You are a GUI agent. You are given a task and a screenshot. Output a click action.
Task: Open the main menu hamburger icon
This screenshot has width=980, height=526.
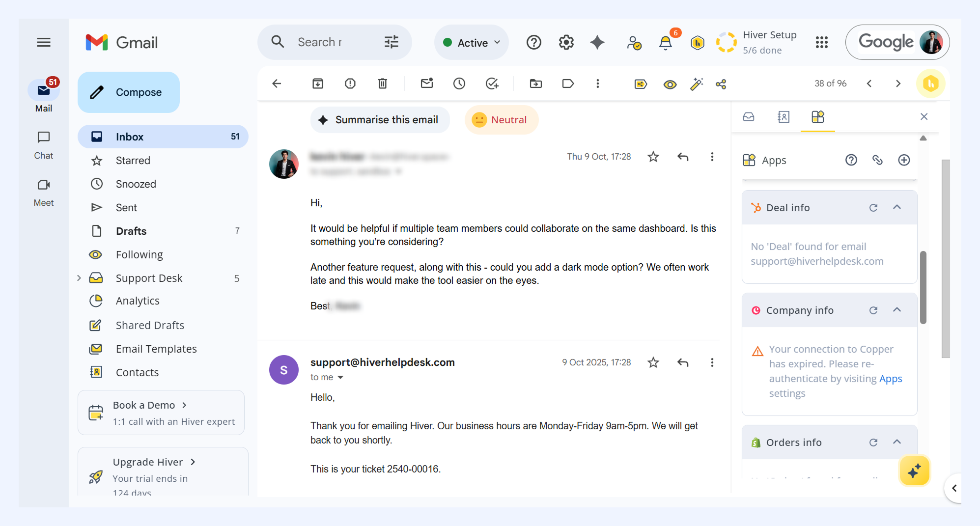(44, 42)
